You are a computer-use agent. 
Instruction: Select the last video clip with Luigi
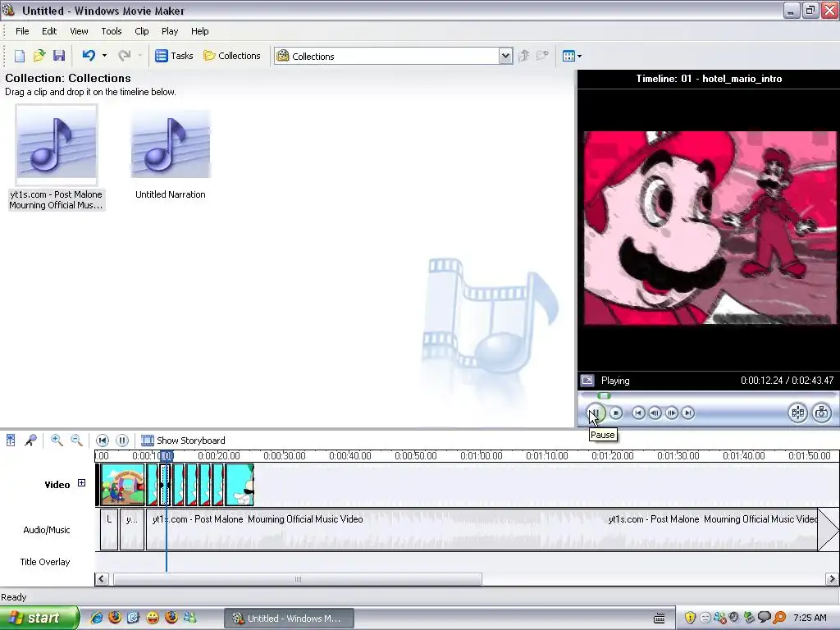[240, 485]
